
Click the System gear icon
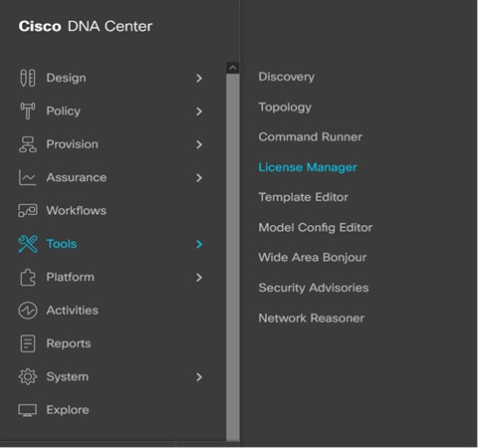(x=28, y=376)
